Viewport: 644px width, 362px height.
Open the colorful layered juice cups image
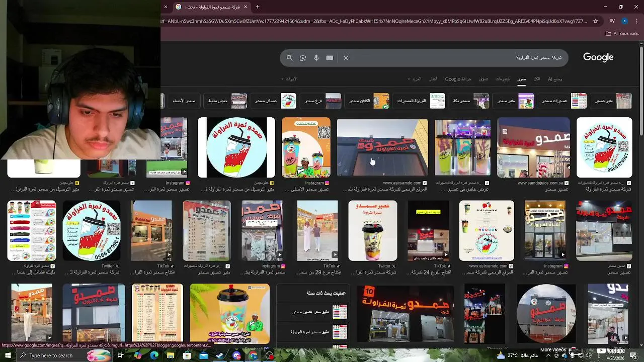(x=462, y=147)
